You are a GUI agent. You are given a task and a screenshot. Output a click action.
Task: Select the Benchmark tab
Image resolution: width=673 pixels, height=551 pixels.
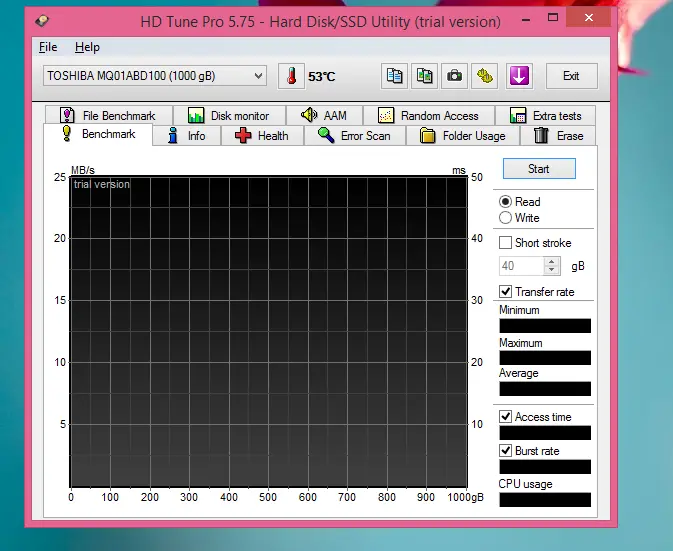pyautogui.click(x=98, y=134)
